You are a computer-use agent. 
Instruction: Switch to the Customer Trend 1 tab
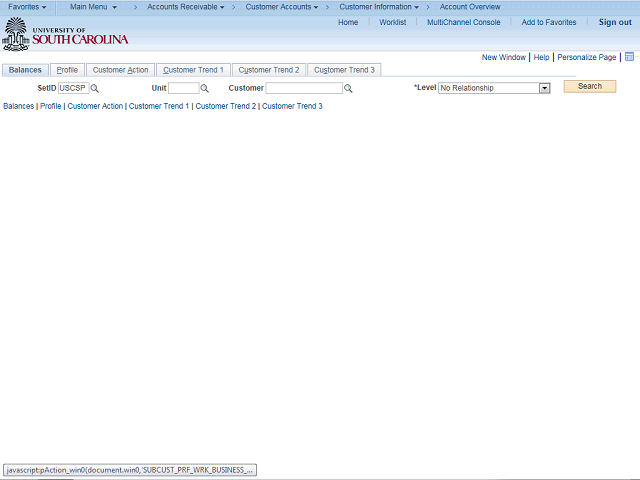193,70
